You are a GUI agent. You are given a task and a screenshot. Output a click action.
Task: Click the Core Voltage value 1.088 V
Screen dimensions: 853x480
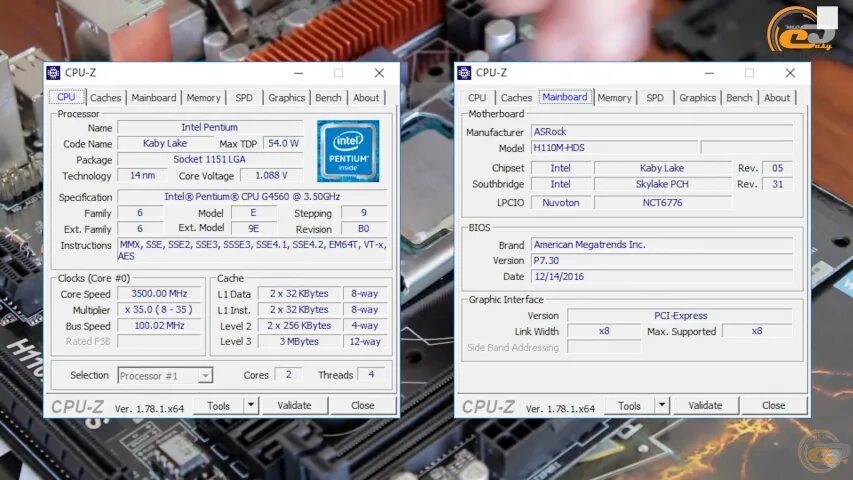(x=271, y=175)
